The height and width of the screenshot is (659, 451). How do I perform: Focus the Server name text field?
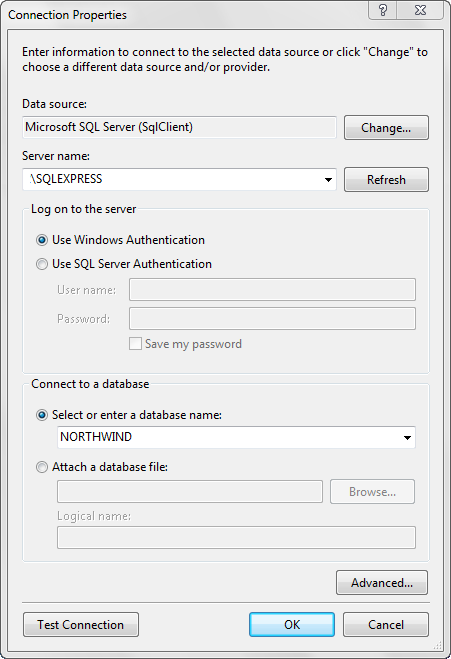pyautogui.click(x=172, y=179)
